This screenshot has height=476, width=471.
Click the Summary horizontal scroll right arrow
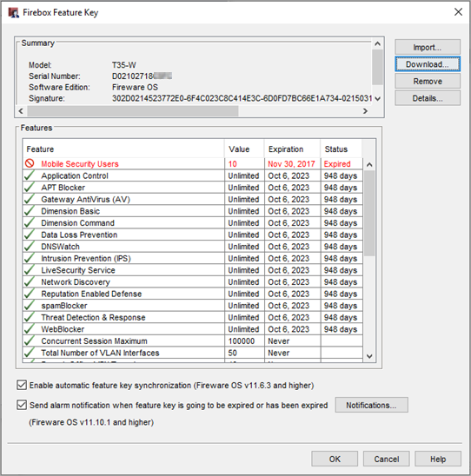[365, 111]
